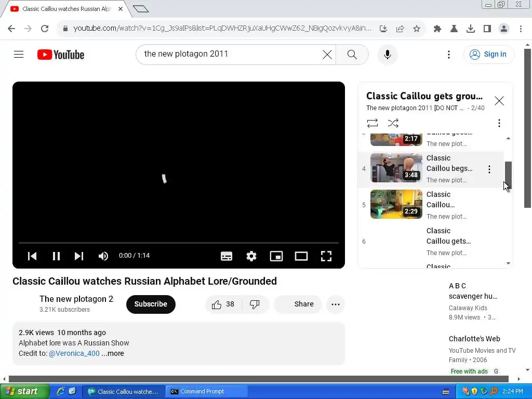Viewport: 532px width, 399px height.
Task: Click the taskbar clock 2:24 PM
Action: tap(513, 392)
